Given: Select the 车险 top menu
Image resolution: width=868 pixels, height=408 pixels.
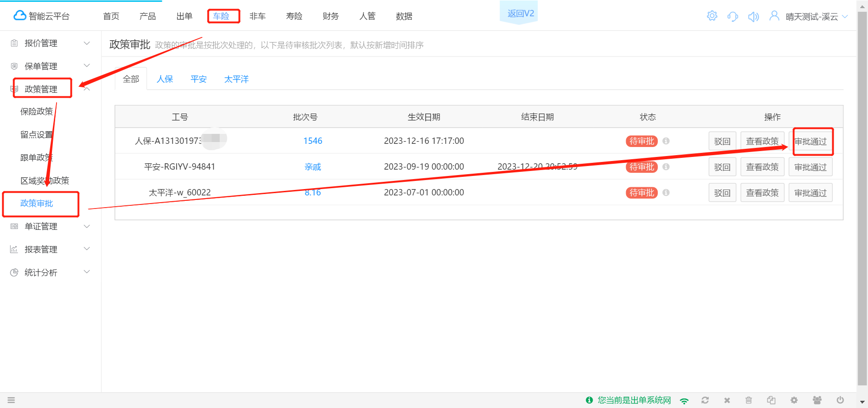Looking at the screenshot, I should pos(221,16).
